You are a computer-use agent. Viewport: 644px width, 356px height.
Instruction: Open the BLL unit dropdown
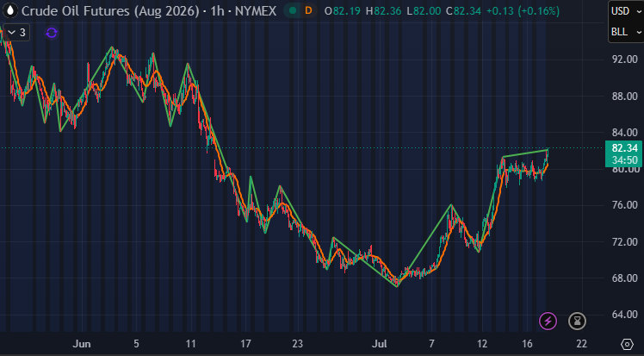click(626, 32)
